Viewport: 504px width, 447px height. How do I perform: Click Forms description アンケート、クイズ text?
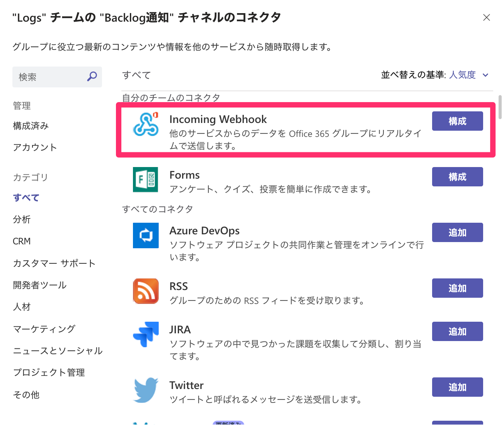coord(271,189)
